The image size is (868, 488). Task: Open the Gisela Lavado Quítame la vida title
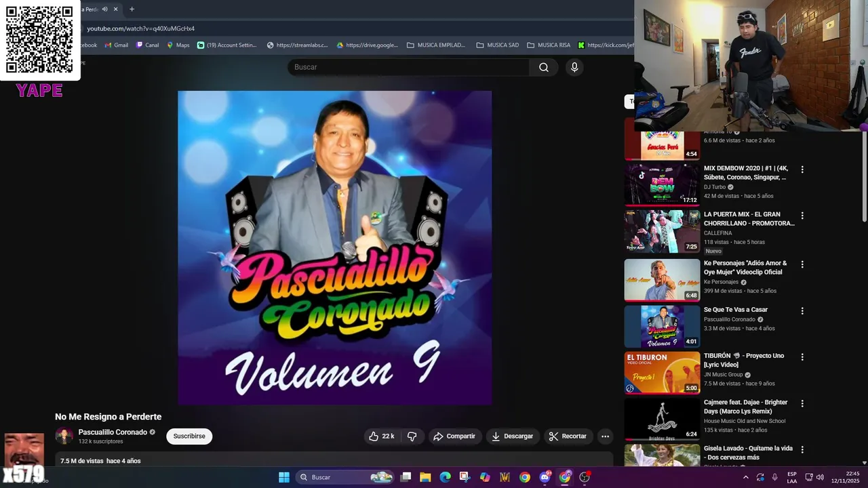[748, 453]
